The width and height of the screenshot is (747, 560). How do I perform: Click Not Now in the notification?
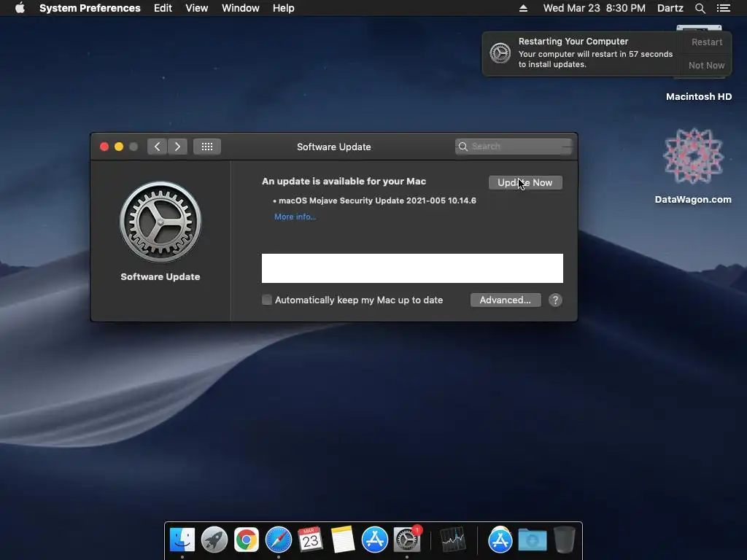pyautogui.click(x=706, y=65)
